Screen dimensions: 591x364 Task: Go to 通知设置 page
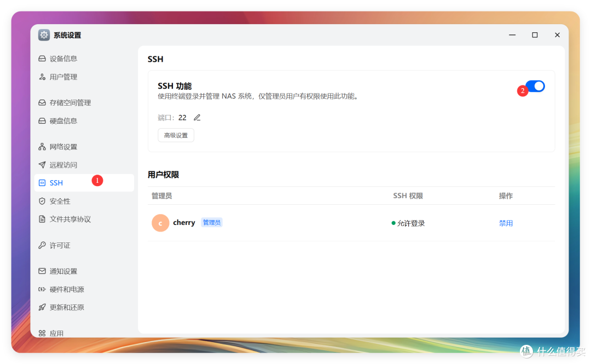tap(84, 271)
